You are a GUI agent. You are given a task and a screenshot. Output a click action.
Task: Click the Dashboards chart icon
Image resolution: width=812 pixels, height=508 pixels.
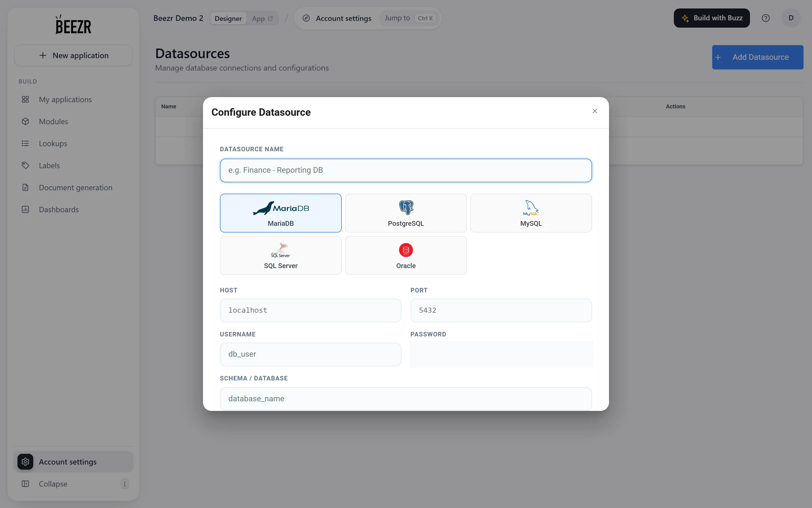[x=25, y=209]
